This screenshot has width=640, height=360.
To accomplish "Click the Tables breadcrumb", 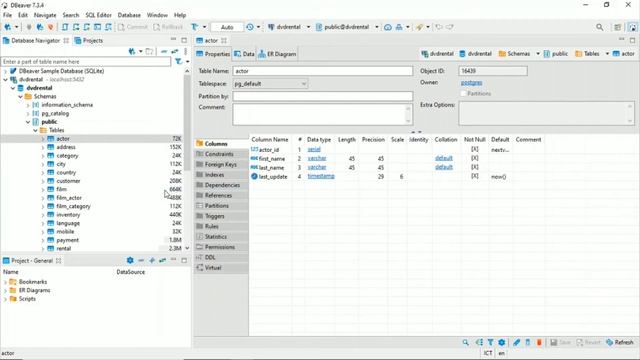I will pos(587,54).
